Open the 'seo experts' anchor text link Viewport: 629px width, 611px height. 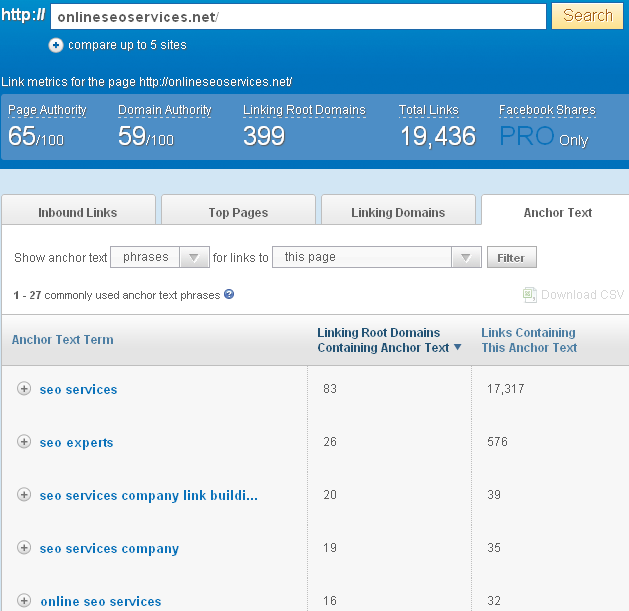[76, 442]
